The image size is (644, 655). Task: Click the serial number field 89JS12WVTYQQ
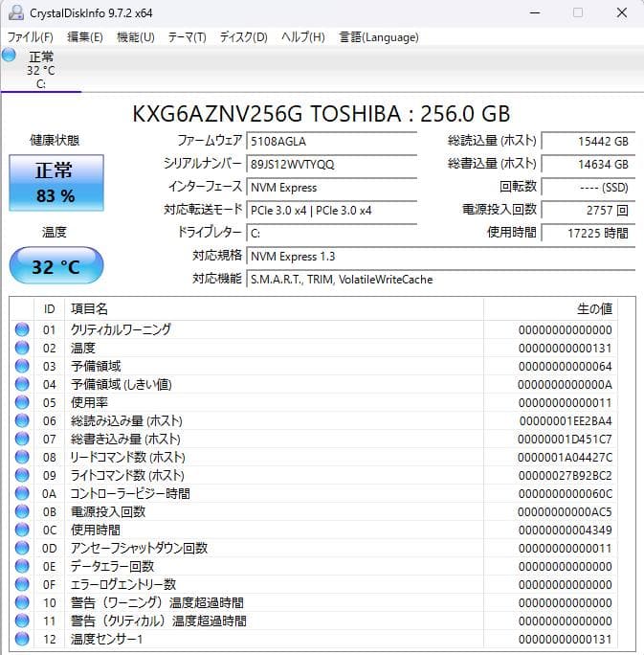pyautogui.click(x=332, y=164)
